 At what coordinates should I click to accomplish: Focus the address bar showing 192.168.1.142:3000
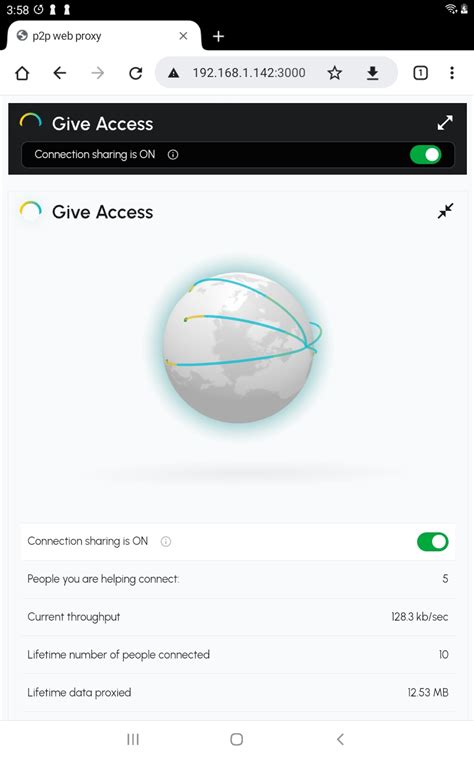(249, 73)
